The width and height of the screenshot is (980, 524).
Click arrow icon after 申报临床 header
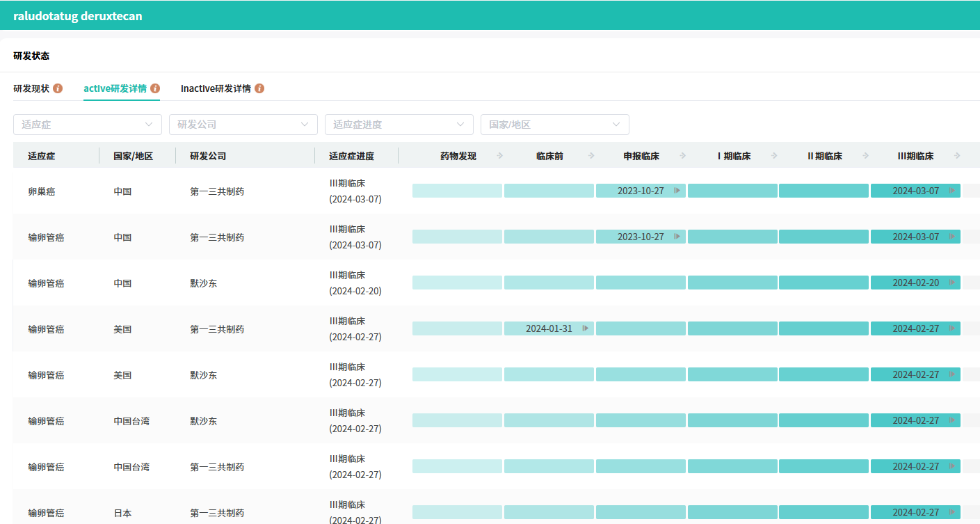coord(683,156)
